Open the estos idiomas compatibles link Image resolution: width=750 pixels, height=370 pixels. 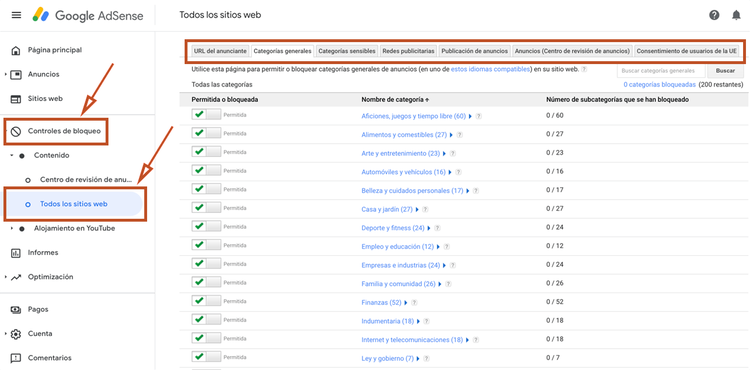(x=490, y=69)
